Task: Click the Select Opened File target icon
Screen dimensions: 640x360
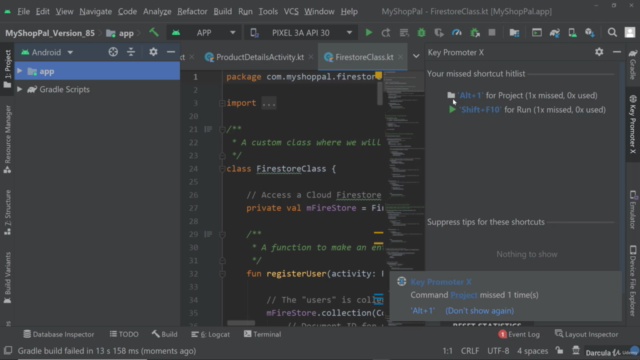Action: coord(113,52)
